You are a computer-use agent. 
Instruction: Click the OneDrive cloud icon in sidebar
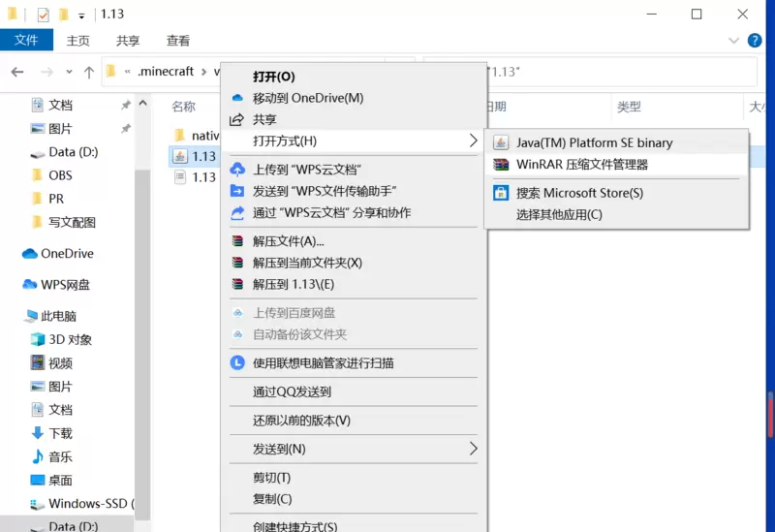click(30, 254)
